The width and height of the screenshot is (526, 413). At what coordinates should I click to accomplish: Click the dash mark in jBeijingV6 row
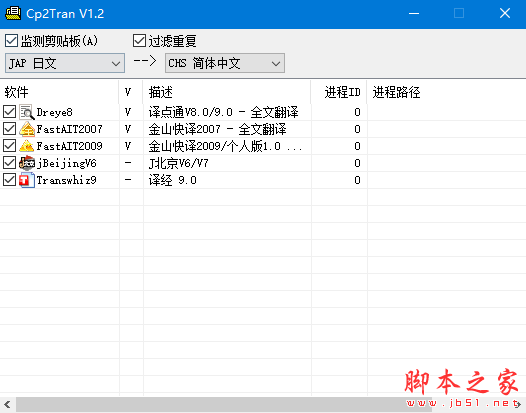click(127, 163)
